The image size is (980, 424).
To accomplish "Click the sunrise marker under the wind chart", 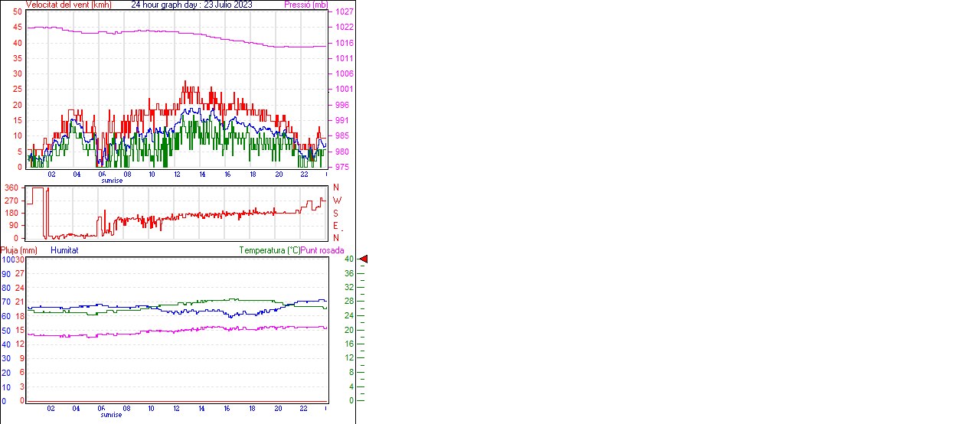I will click(x=112, y=181).
